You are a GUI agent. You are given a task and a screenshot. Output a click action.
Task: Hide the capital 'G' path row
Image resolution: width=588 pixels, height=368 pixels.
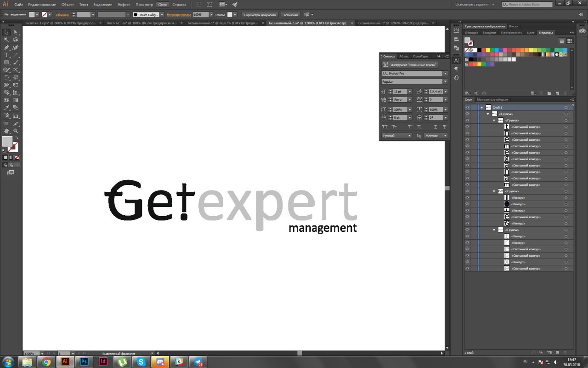pos(467,223)
